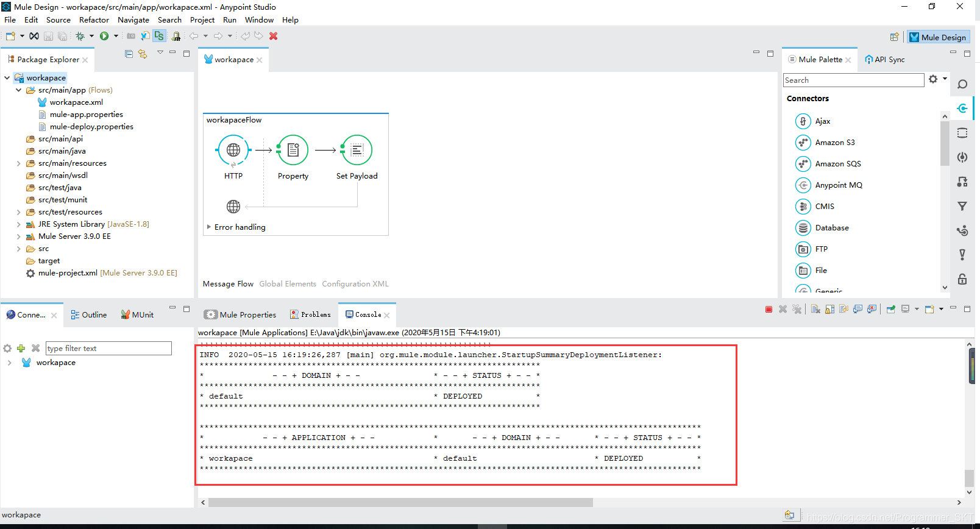Switch to Problems tab
The width and height of the screenshot is (980, 529).
311,315
